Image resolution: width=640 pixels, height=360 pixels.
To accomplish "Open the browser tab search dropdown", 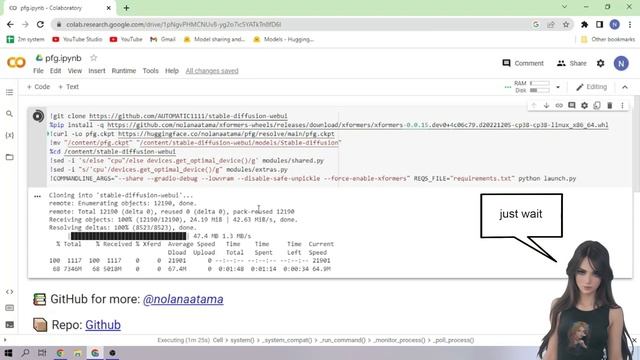I will 564,7.
